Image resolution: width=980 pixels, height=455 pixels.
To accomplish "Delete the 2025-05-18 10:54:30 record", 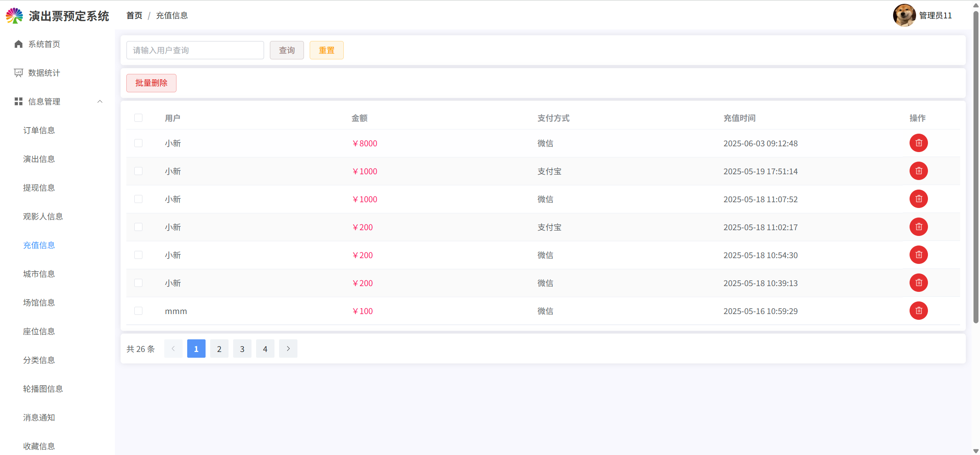I will click(x=918, y=255).
